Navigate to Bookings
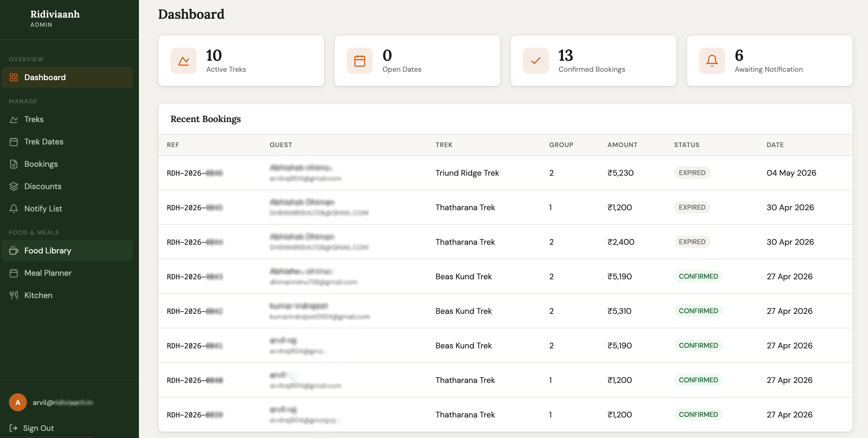The image size is (868, 438). (x=67, y=164)
